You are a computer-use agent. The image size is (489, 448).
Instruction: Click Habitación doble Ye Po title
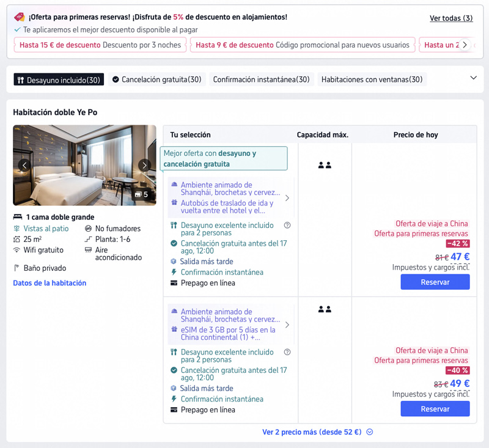[55, 112]
